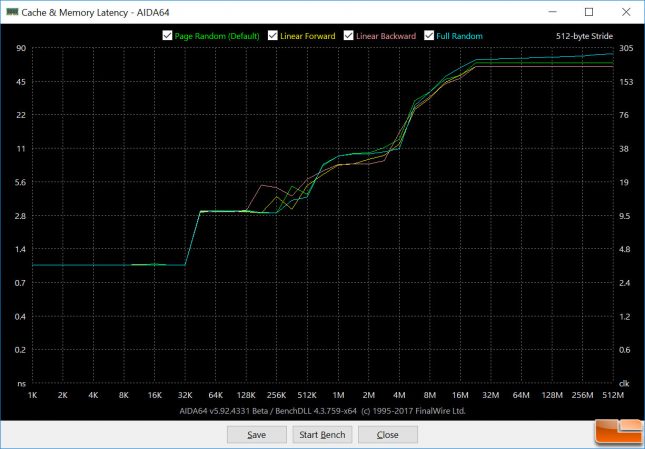Click the 4M x-axis label

399,395
